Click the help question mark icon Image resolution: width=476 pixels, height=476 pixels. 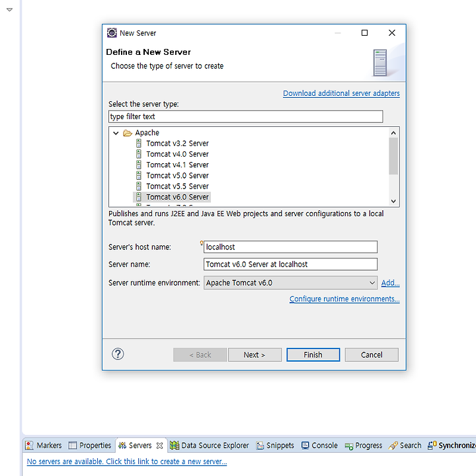[118, 354]
